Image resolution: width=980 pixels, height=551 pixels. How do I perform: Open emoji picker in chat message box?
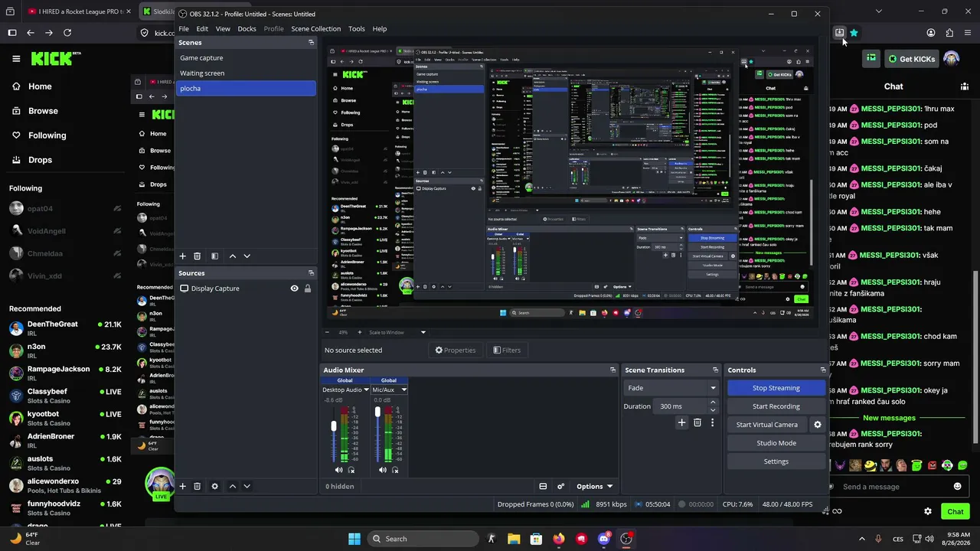(x=957, y=486)
